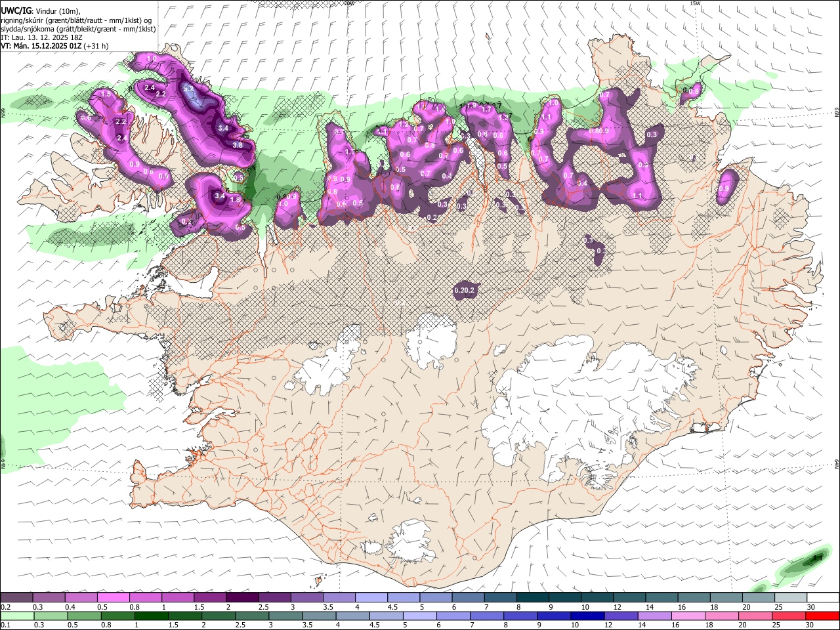Click the 'rigning/skúrir' legend description line
The width and height of the screenshot is (840, 630).
75,20
